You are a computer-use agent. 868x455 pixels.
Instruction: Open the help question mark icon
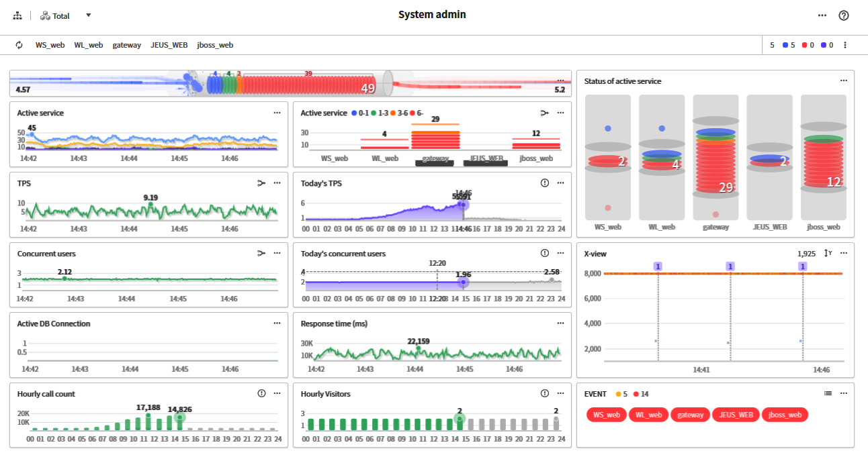pyautogui.click(x=844, y=15)
